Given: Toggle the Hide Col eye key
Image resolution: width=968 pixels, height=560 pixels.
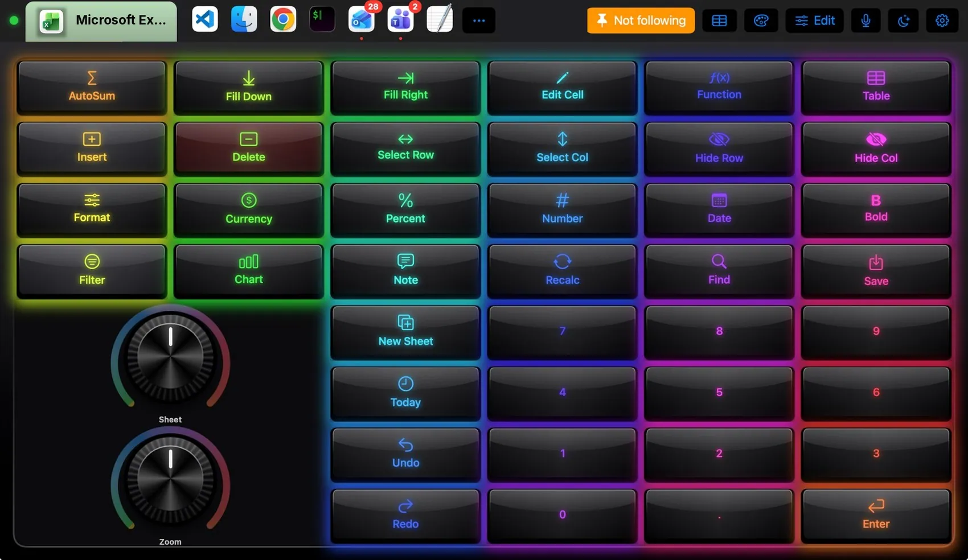Looking at the screenshot, I should (x=876, y=149).
